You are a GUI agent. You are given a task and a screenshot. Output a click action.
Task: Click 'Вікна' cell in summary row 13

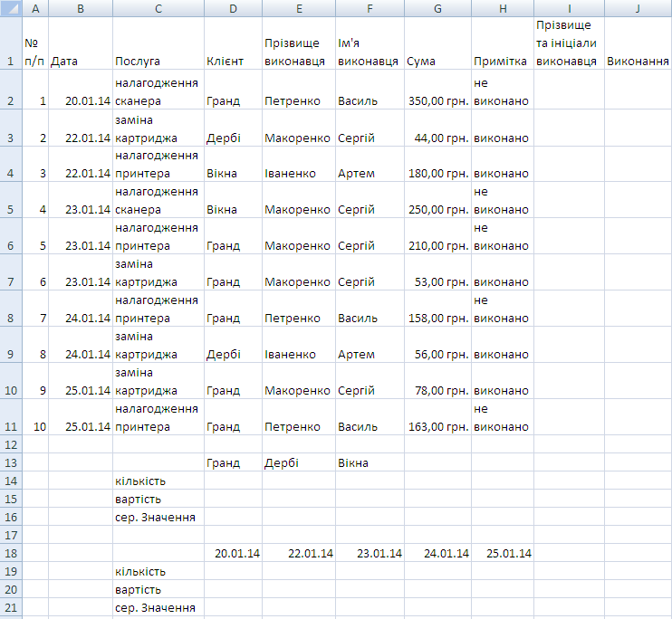[x=370, y=462]
